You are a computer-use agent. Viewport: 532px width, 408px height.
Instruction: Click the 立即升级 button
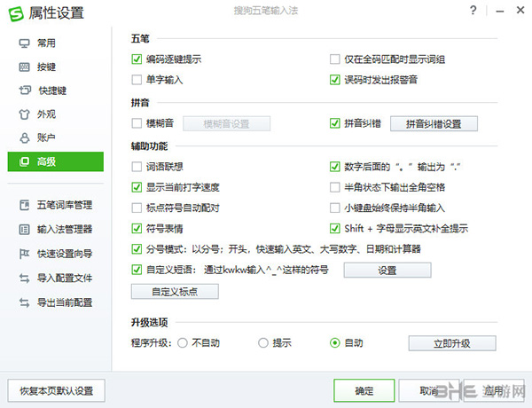452,343
